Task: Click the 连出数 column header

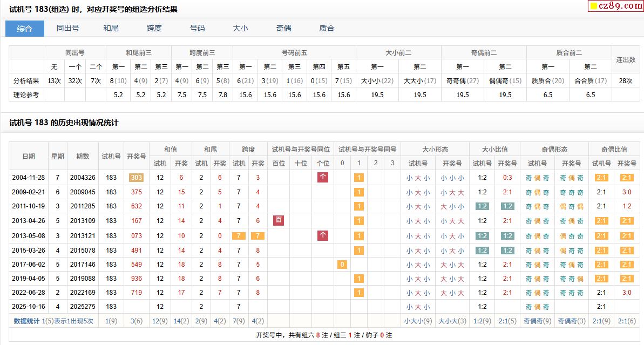Action: coord(626,59)
